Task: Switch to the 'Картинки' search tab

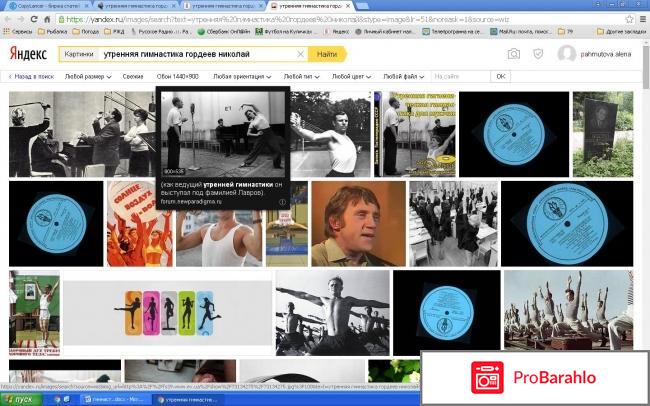Action: coord(79,54)
